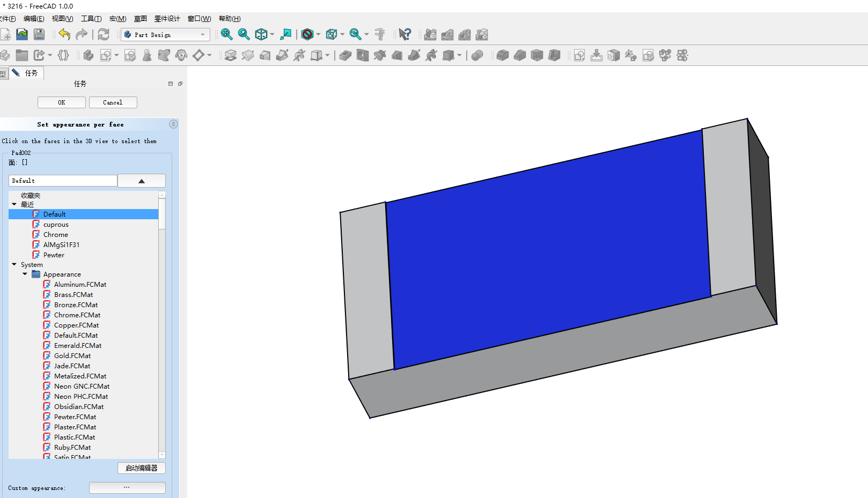Viewport: 868px width, 498px height.
Task: Click the Redo arrow icon
Action: pyautogui.click(x=82, y=34)
